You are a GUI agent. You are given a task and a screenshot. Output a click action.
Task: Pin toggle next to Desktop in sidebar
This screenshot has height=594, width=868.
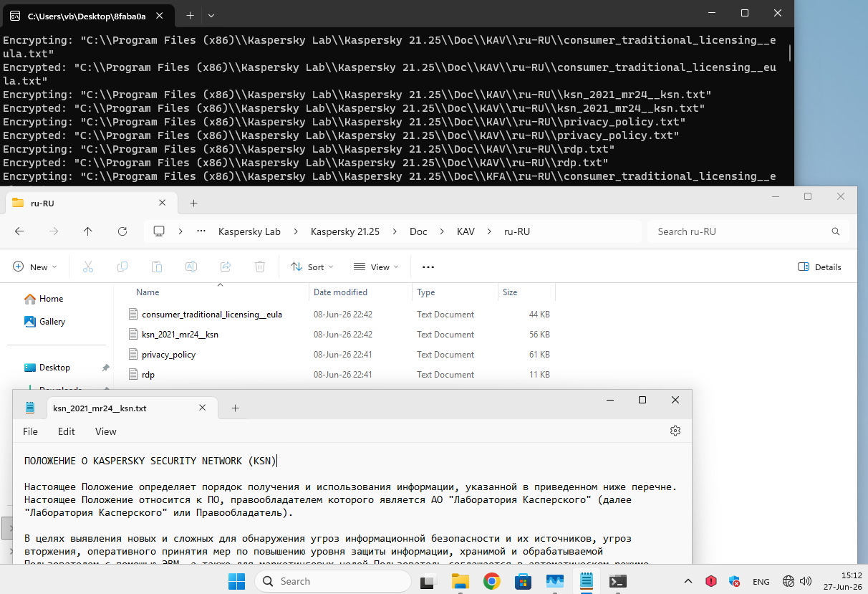[x=105, y=368]
